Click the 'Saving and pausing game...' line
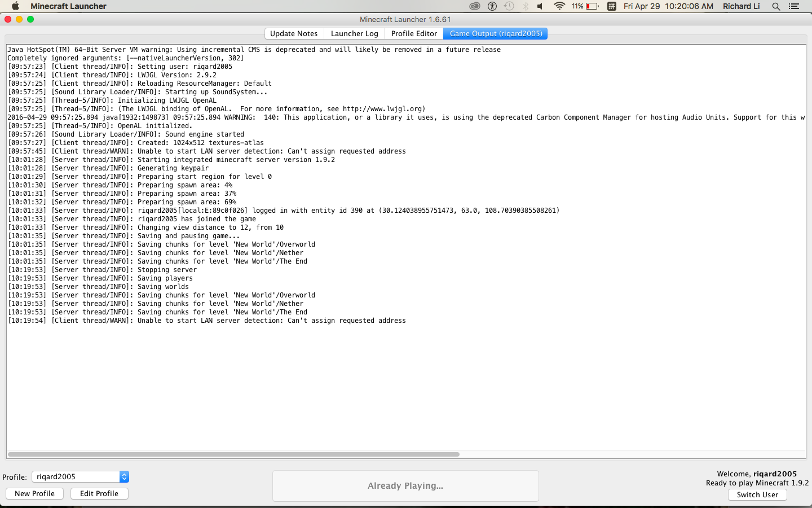Image resolution: width=812 pixels, height=508 pixels. click(123, 236)
